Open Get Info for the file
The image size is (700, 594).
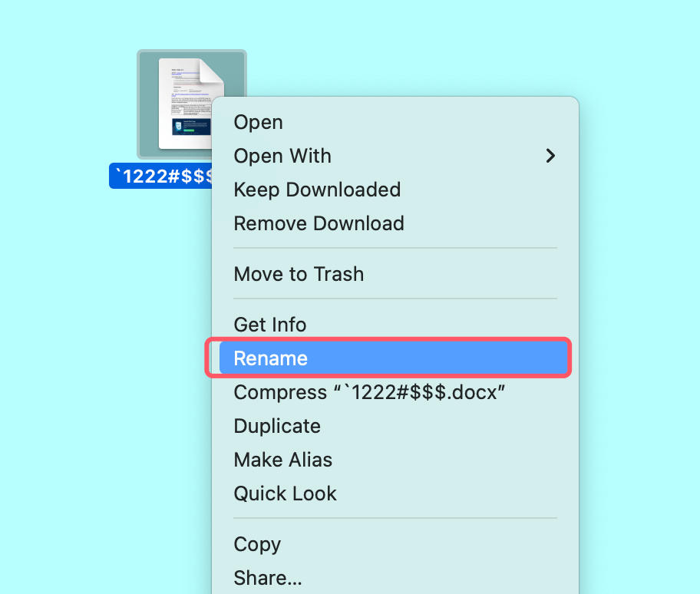point(269,325)
